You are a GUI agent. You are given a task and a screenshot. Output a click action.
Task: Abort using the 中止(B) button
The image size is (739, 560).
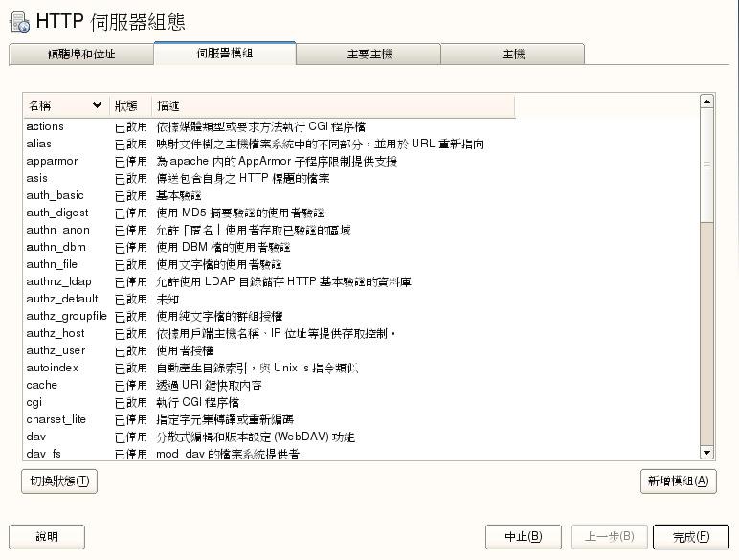[x=524, y=536]
